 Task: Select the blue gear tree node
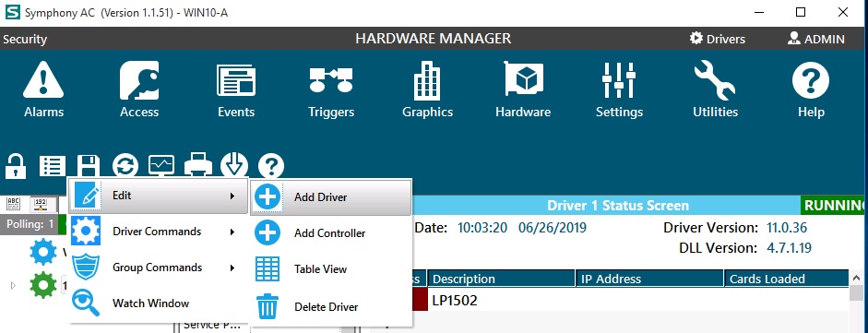click(43, 252)
